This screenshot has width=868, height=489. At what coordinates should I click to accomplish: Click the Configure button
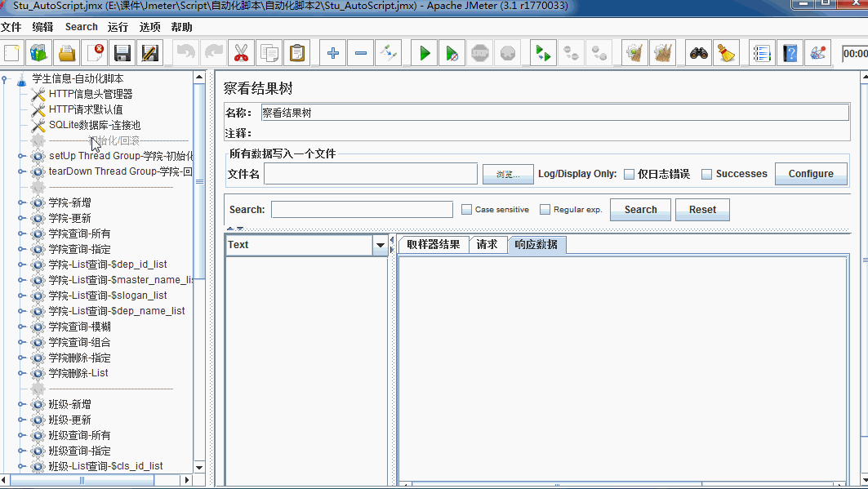pos(811,174)
